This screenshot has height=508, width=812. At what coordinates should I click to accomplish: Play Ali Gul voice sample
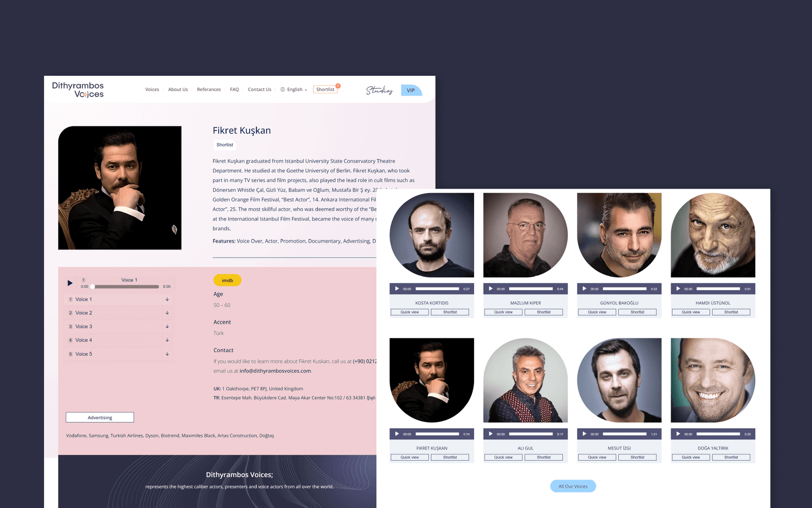pos(491,434)
